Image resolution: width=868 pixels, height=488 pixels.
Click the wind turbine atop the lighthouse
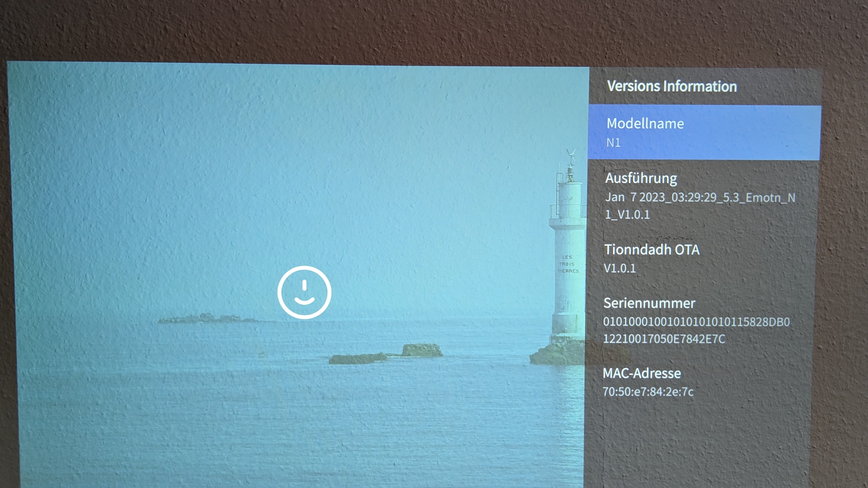tap(571, 156)
